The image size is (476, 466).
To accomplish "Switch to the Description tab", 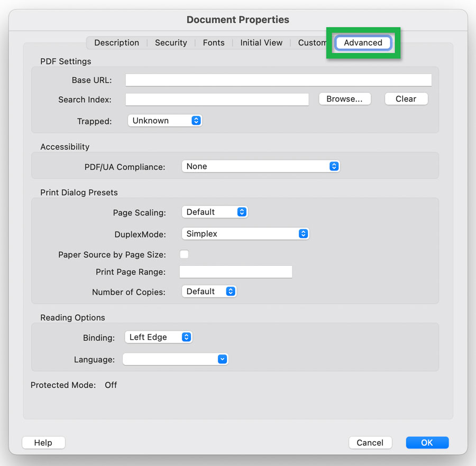I will point(116,43).
